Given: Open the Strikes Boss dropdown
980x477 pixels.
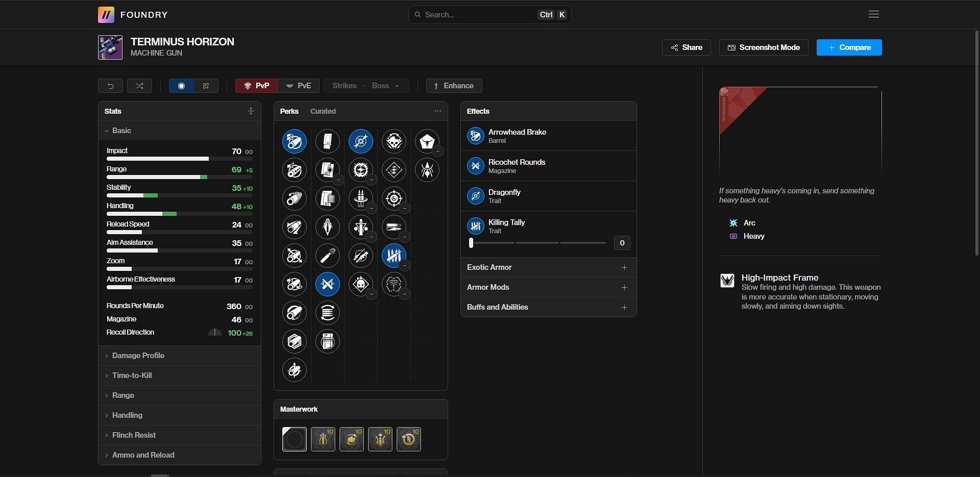Looking at the screenshot, I should pyautogui.click(x=366, y=86).
